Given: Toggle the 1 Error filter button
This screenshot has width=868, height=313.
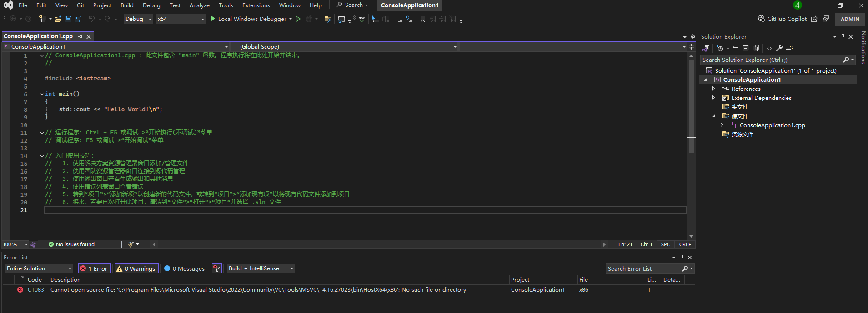Looking at the screenshot, I should [95, 268].
